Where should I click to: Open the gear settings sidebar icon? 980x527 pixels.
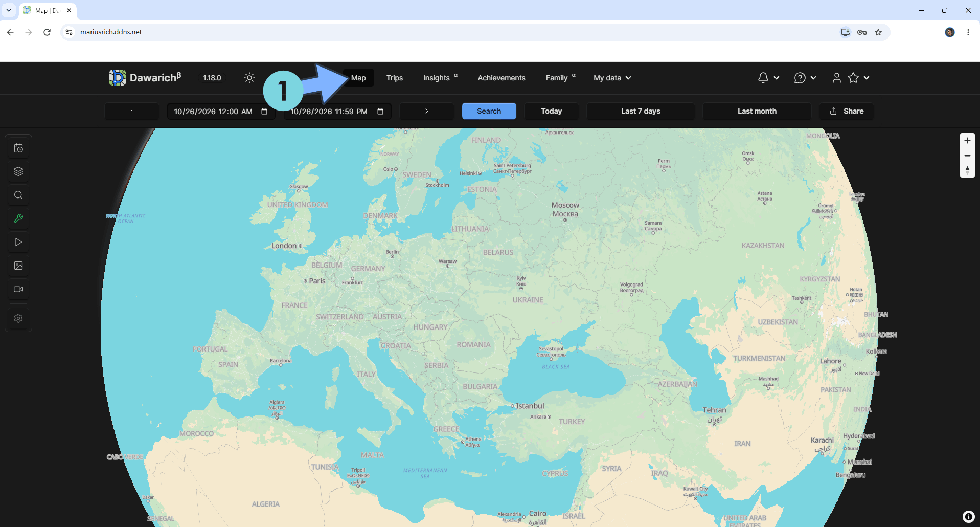pyautogui.click(x=18, y=318)
